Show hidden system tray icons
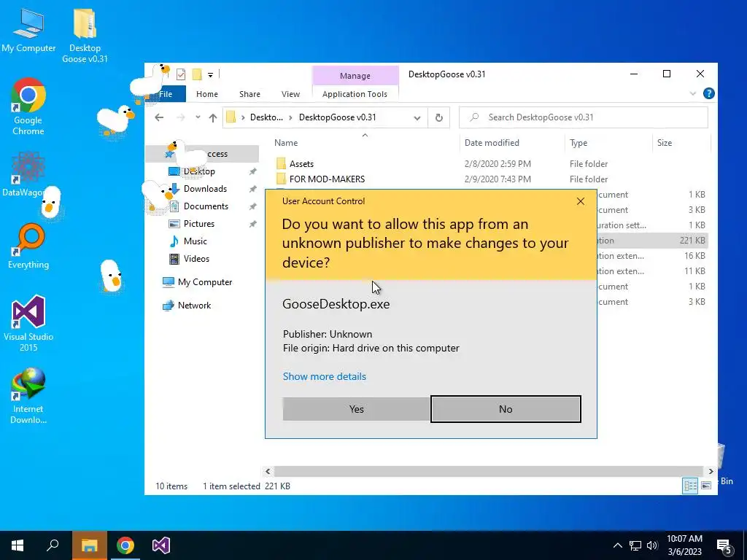The width and height of the screenshot is (747, 560). 617,545
